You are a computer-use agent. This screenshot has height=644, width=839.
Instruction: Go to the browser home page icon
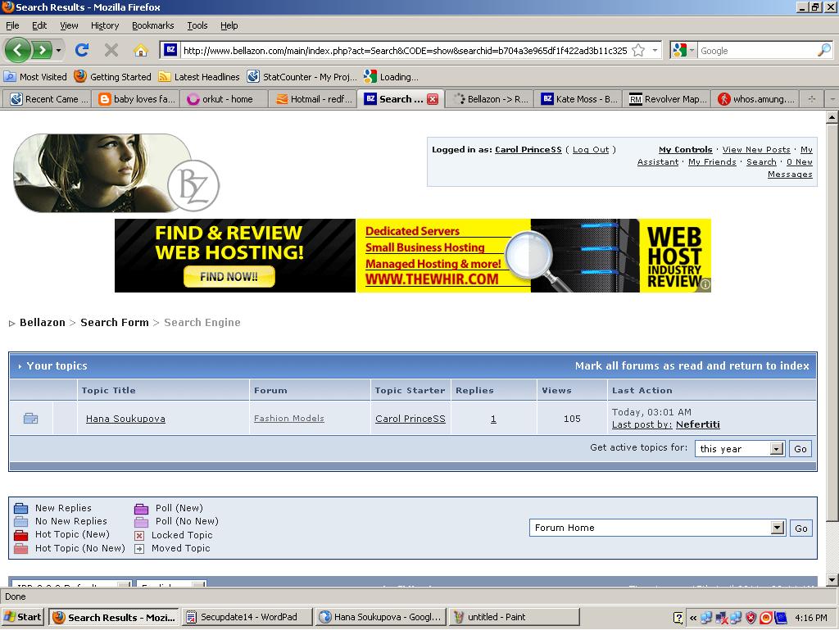(x=140, y=50)
